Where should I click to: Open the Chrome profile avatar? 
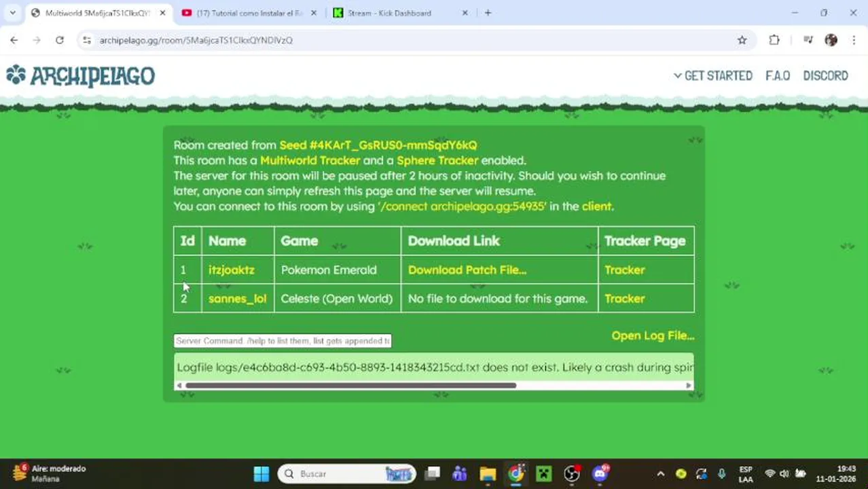(831, 40)
